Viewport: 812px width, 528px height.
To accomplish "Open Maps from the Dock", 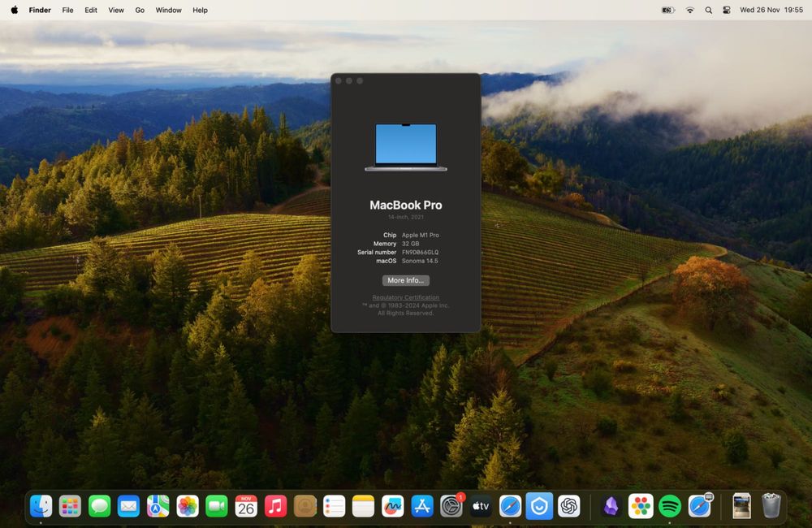I will click(x=158, y=506).
